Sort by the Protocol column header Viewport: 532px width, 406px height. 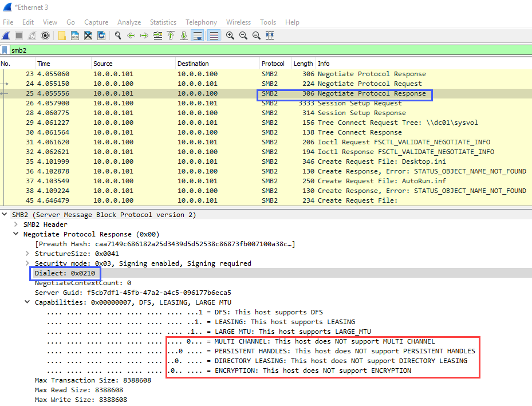tap(276, 64)
